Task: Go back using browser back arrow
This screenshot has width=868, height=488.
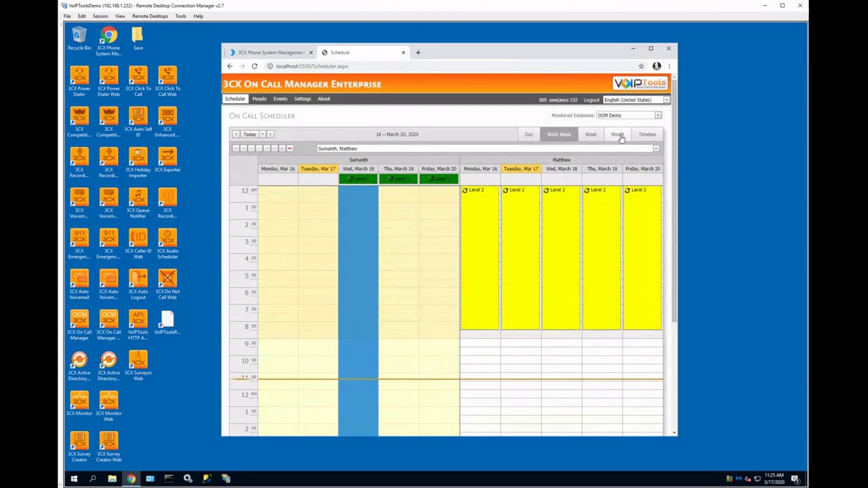Action: [x=229, y=66]
